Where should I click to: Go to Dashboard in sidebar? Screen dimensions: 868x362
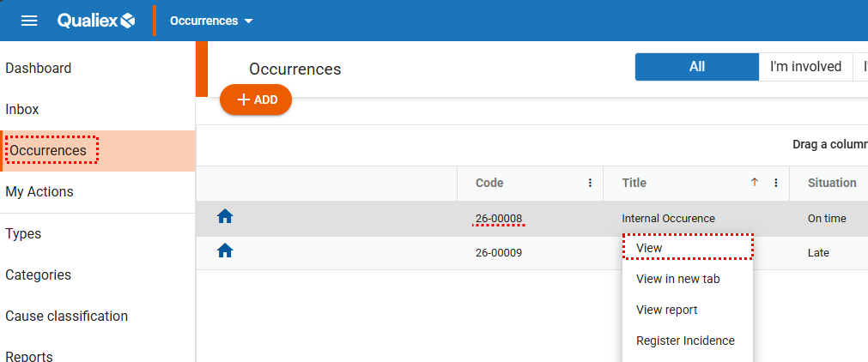[39, 69]
